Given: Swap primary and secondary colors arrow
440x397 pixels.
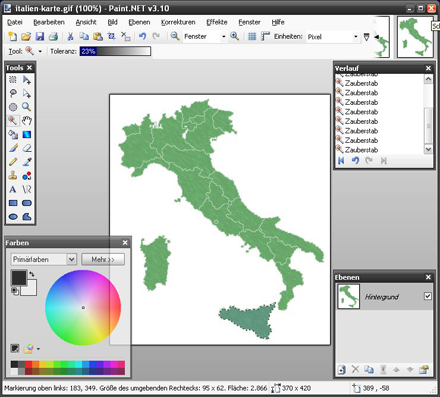Looking at the screenshot, I should coord(32,274).
